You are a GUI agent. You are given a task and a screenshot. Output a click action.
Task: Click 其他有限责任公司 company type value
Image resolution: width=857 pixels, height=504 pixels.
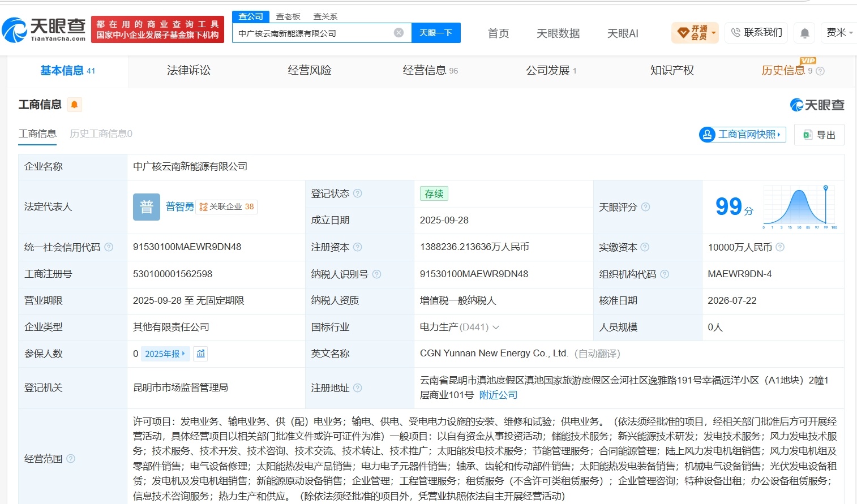pos(171,327)
